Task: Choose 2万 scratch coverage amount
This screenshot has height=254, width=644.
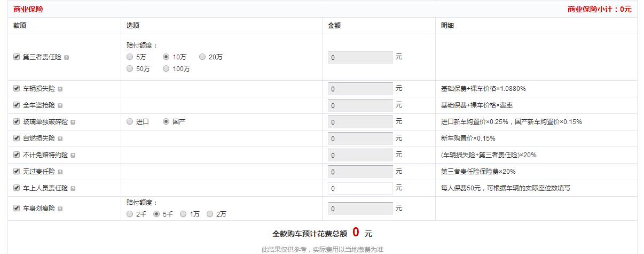Action: click(x=210, y=214)
